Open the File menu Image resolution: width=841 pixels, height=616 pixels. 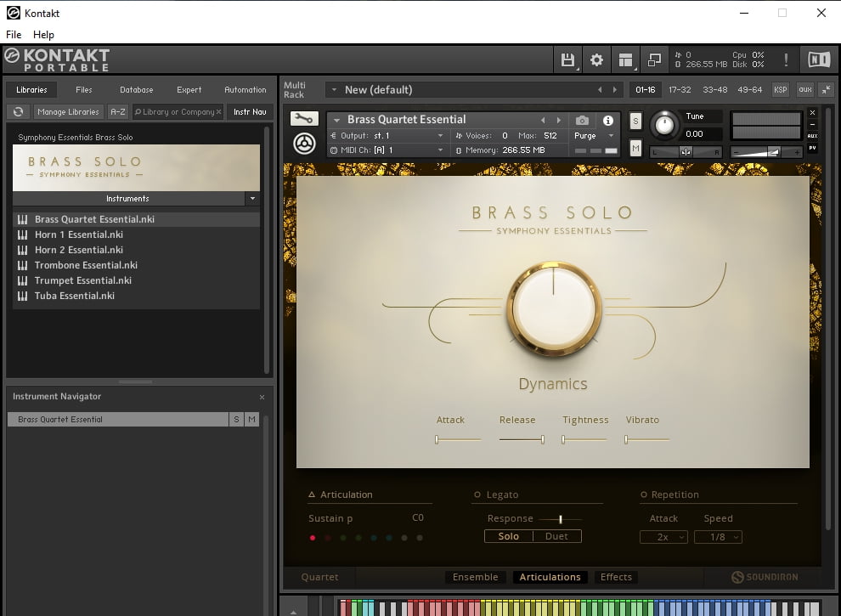14,34
